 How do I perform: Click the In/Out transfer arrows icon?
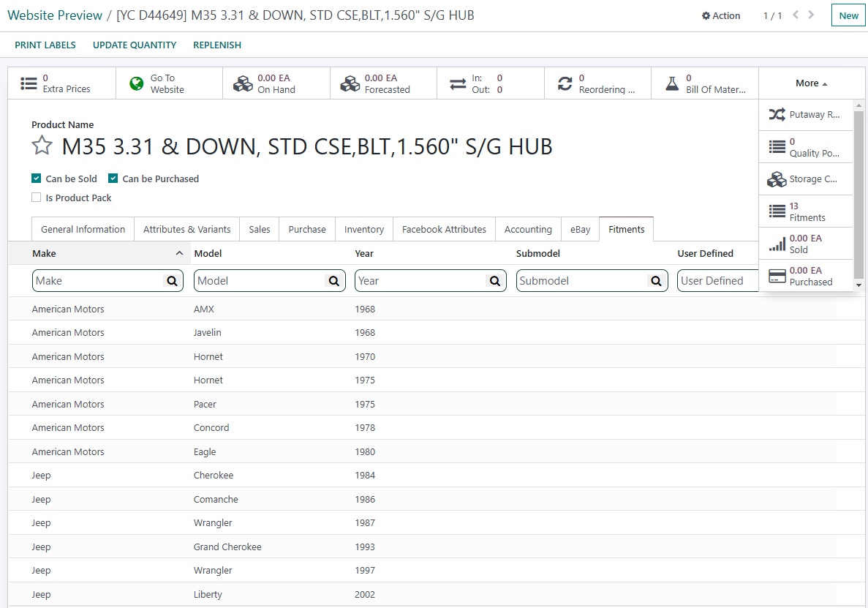coord(458,84)
